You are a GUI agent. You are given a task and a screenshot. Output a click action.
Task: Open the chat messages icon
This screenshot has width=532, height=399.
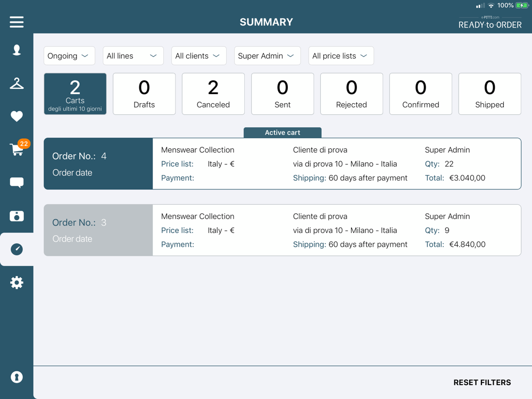click(16, 183)
